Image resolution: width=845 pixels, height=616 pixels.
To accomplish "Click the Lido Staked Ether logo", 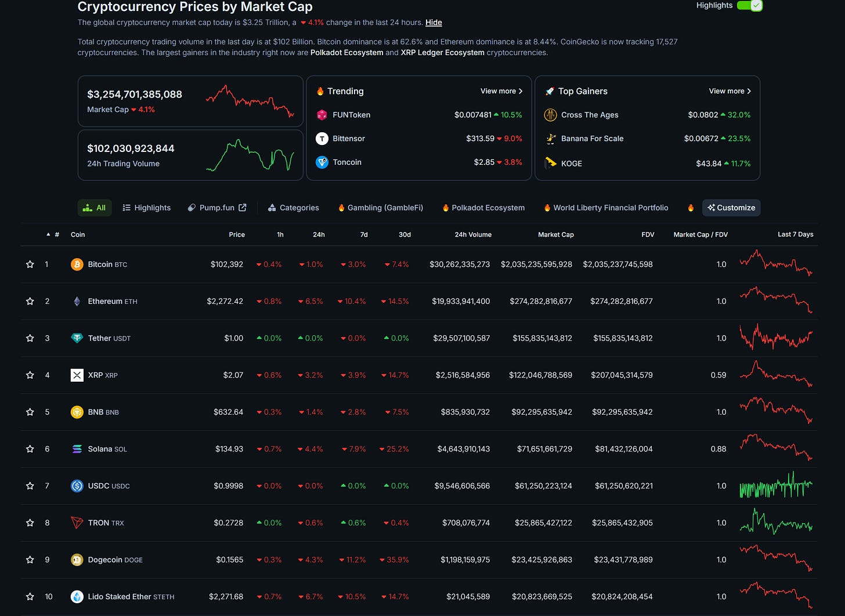I will (77, 596).
